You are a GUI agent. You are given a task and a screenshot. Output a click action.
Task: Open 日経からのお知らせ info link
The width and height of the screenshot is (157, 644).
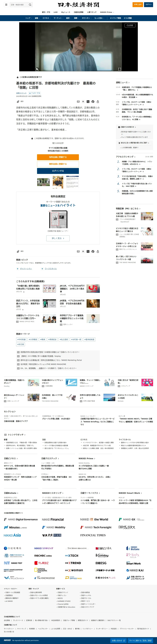(127, 127)
